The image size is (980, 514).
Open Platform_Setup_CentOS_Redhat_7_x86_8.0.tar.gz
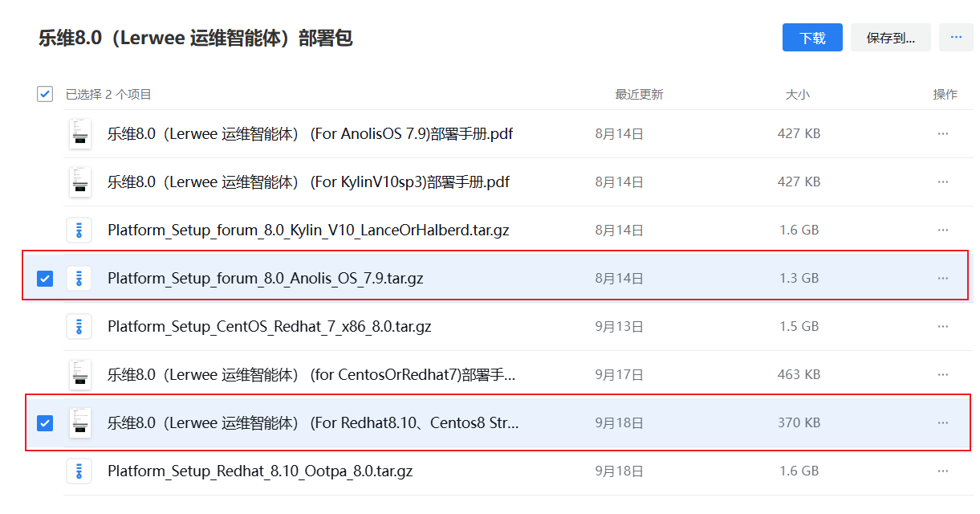click(270, 327)
